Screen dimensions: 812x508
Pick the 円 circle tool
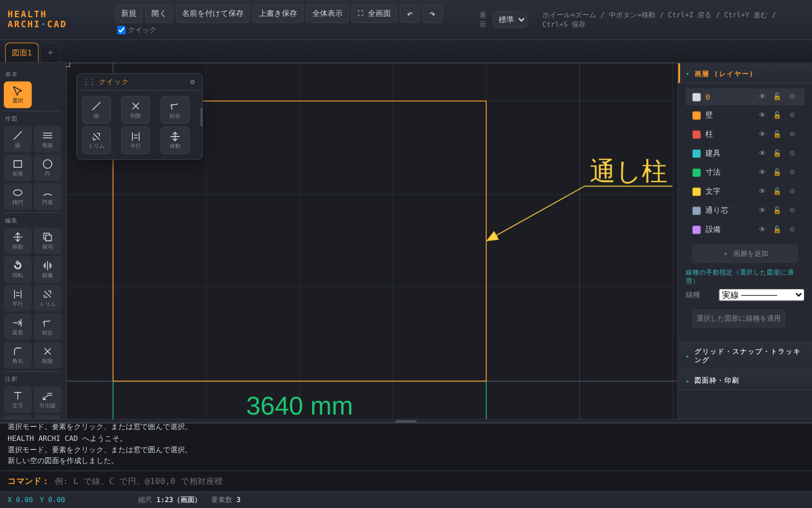point(48,167)
